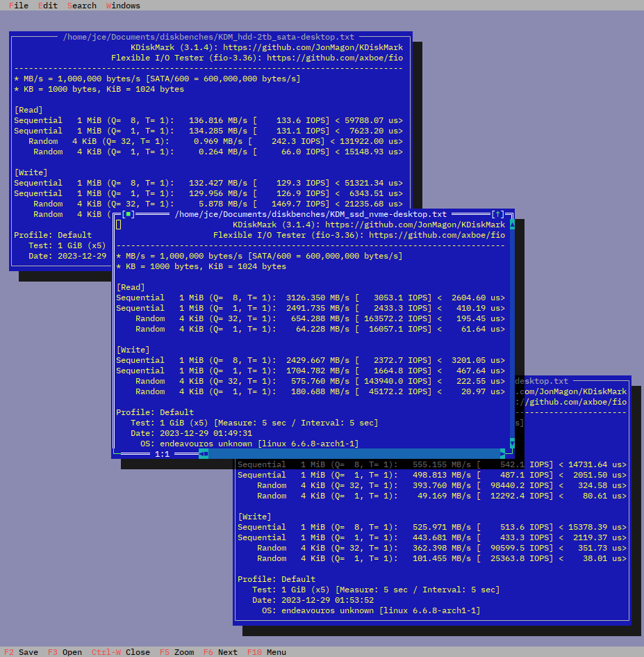Click the zoom arrow on the nvme-desktop window frame
The height and width of the screenshot is (657, 644).
point(498,214)
